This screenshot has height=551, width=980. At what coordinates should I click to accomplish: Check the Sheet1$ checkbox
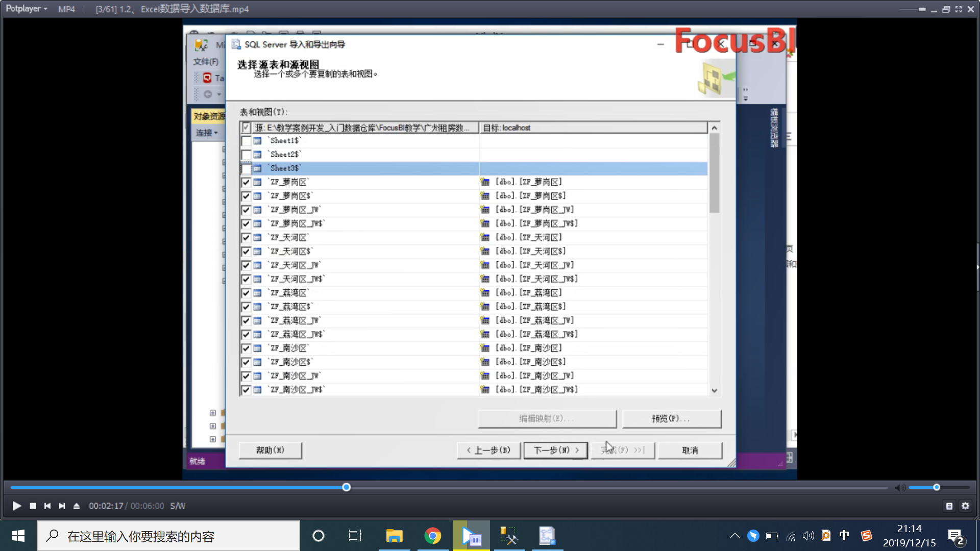246,141
